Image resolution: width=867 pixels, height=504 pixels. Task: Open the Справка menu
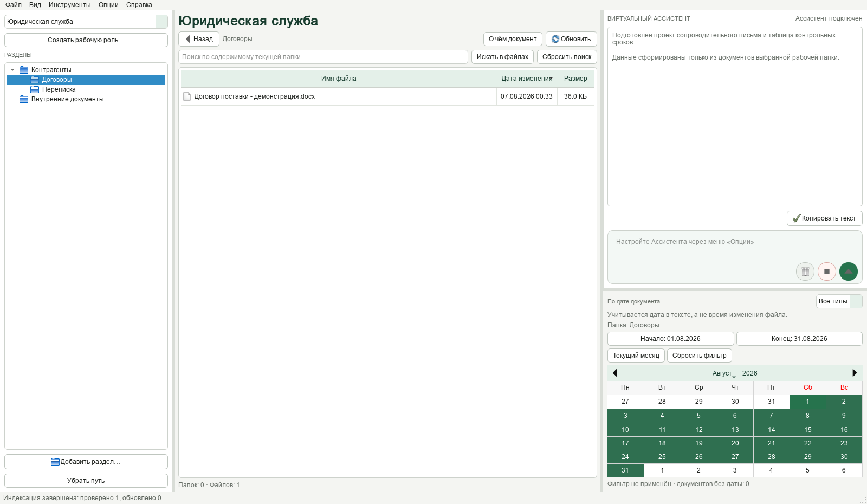click(x=139, y=5)
